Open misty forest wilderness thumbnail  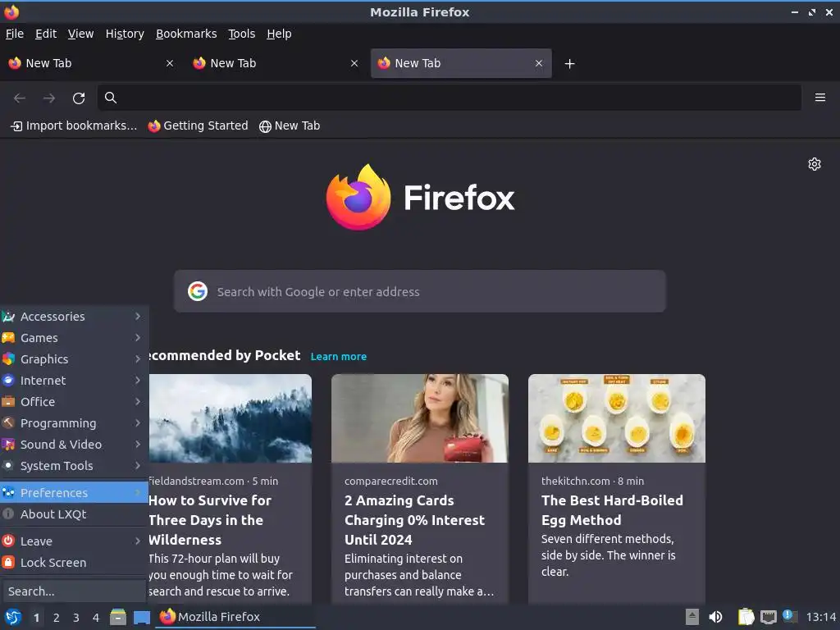click(230, 418)
